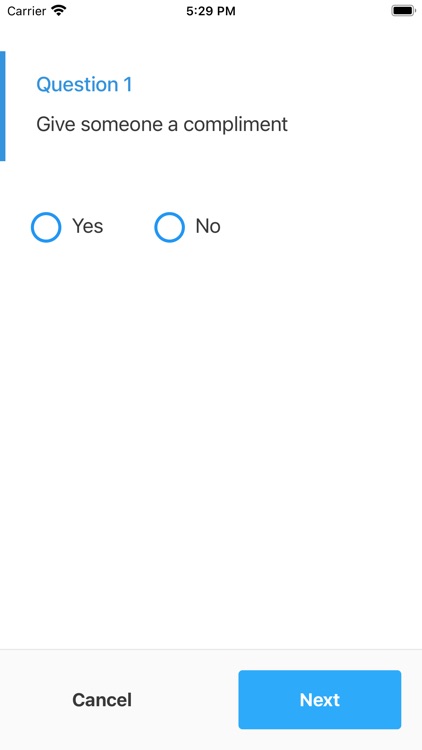Screen dimensions: 422x750
Task: Proceed to the next question
Action: tap(320, 699)
